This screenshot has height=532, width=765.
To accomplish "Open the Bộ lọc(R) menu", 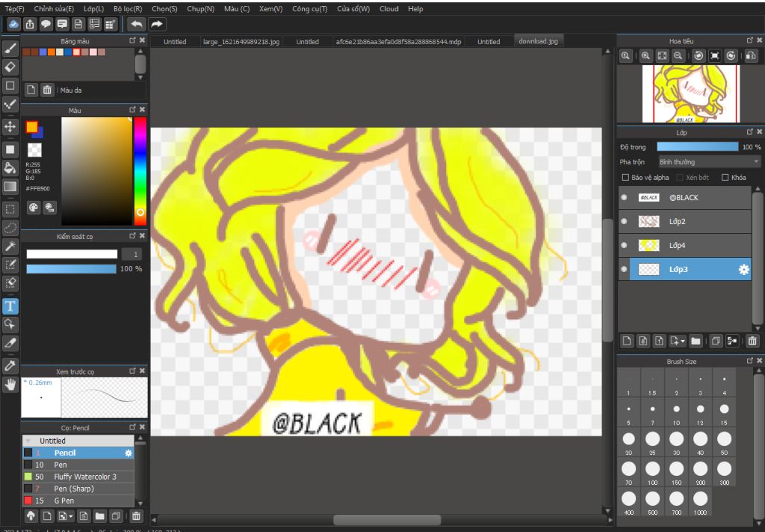I will tap(128, 9).
